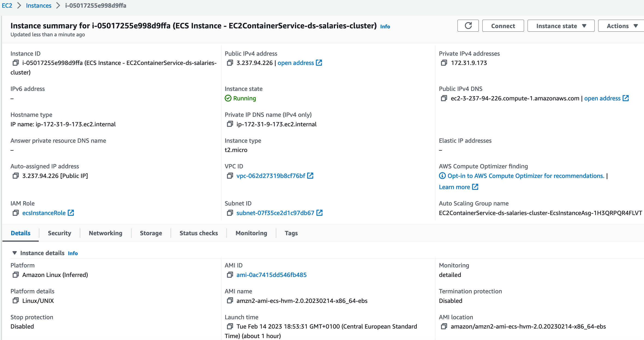Open the Networking tab
Image resolution: width=644 pixels, height=340 pixels.
point(106,233)
